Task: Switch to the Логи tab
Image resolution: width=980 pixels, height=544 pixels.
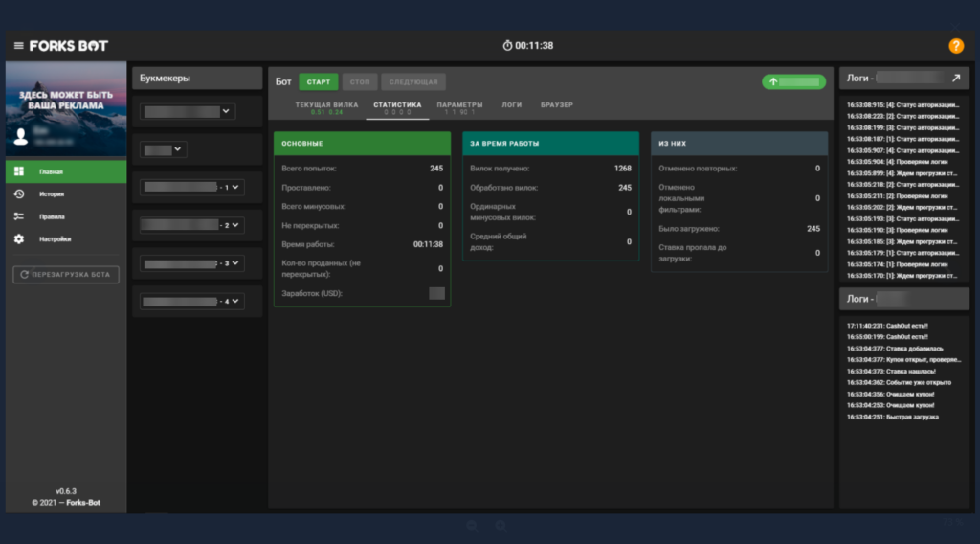Action: (x=511, y=105)
